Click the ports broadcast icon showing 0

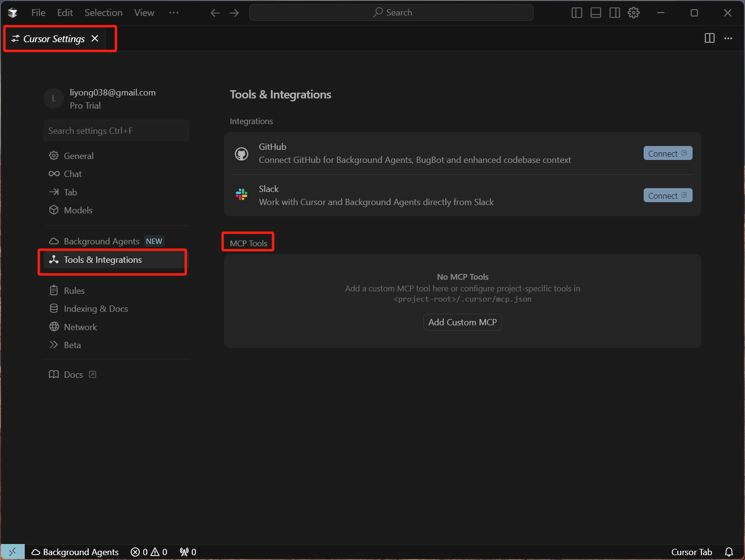point(188,552)
